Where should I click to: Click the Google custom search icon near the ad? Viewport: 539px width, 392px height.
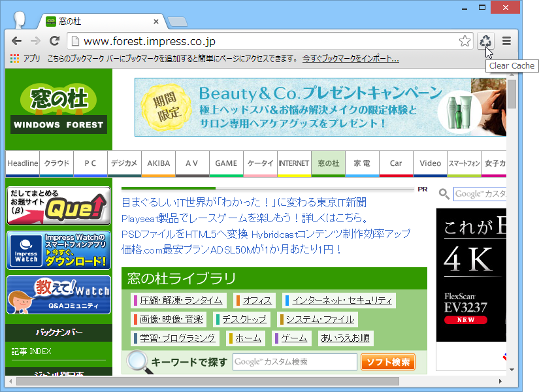pos(444,194)
